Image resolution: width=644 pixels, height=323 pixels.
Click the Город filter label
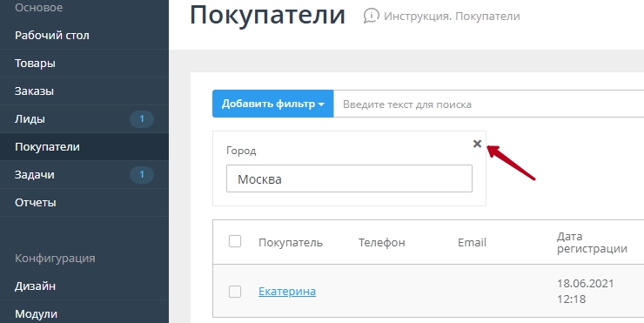(x=241, y=151)
